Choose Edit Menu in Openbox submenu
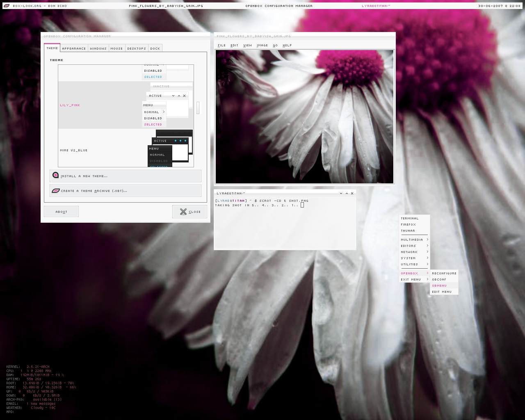Image resolution: width=525 pixels, height=420 pixels. pos(444,292)
